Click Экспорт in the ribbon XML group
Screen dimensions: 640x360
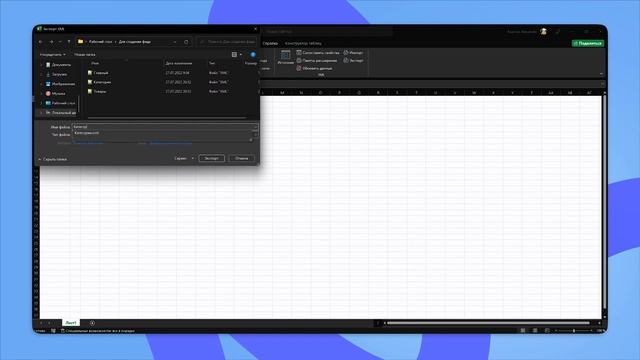click(x=353, y=60)
